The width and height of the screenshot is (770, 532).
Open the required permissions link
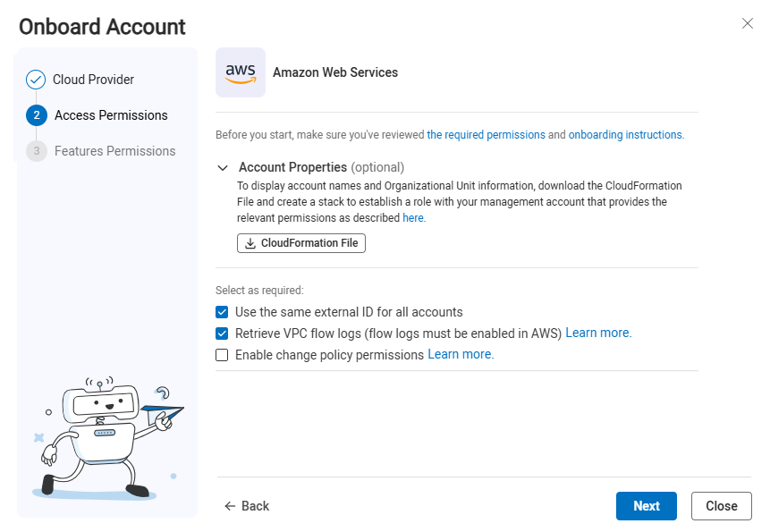pyautogui.click(x=486, y=135)
